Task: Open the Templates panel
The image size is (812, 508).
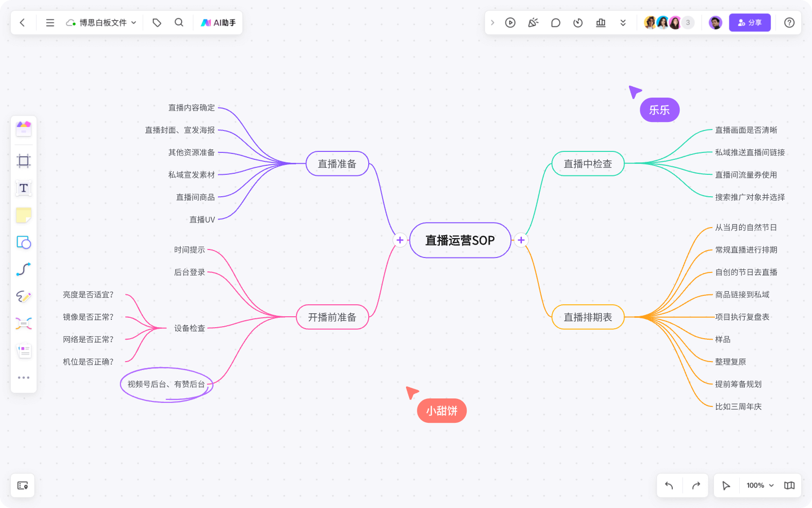Action: (23, 128)
